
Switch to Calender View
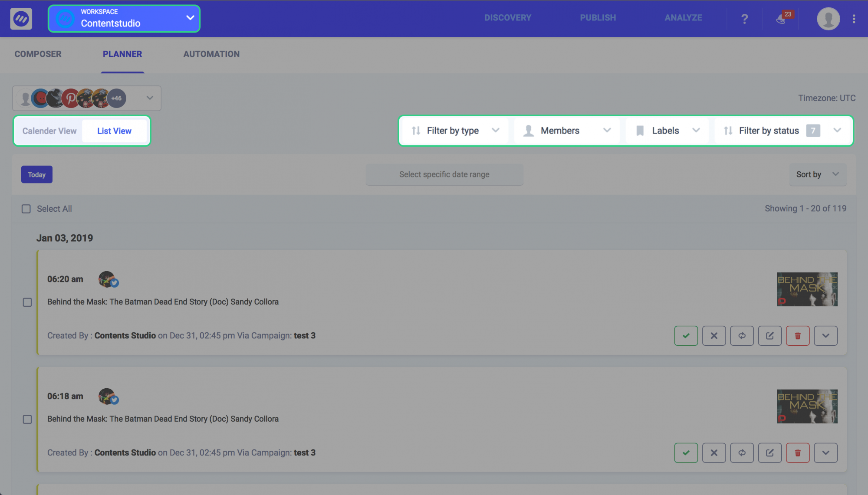click(49, 131)
